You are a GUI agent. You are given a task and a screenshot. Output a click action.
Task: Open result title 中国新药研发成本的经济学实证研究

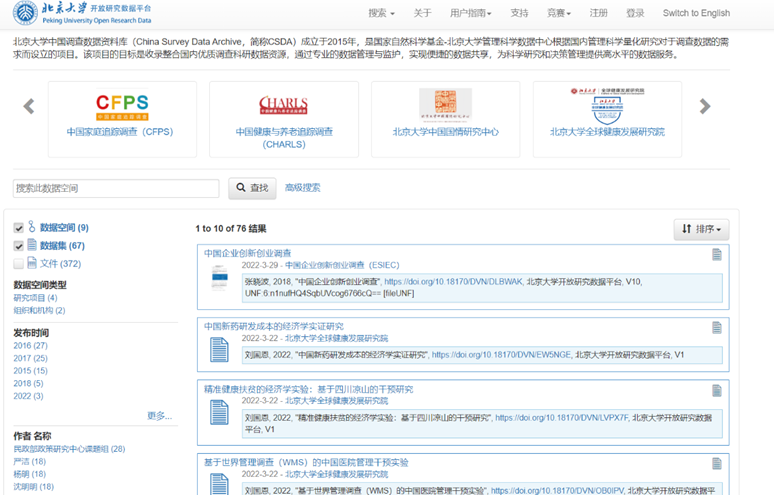click(x=273, y=326)
